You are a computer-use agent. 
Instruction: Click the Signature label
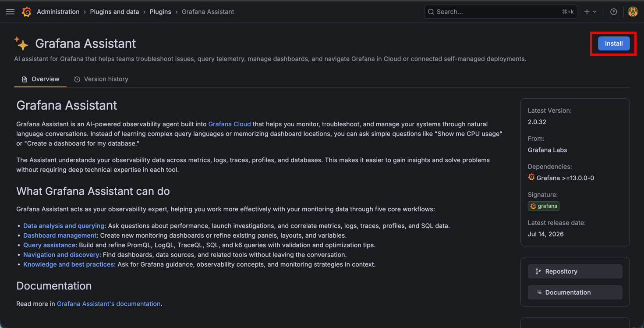coord(543,195)
